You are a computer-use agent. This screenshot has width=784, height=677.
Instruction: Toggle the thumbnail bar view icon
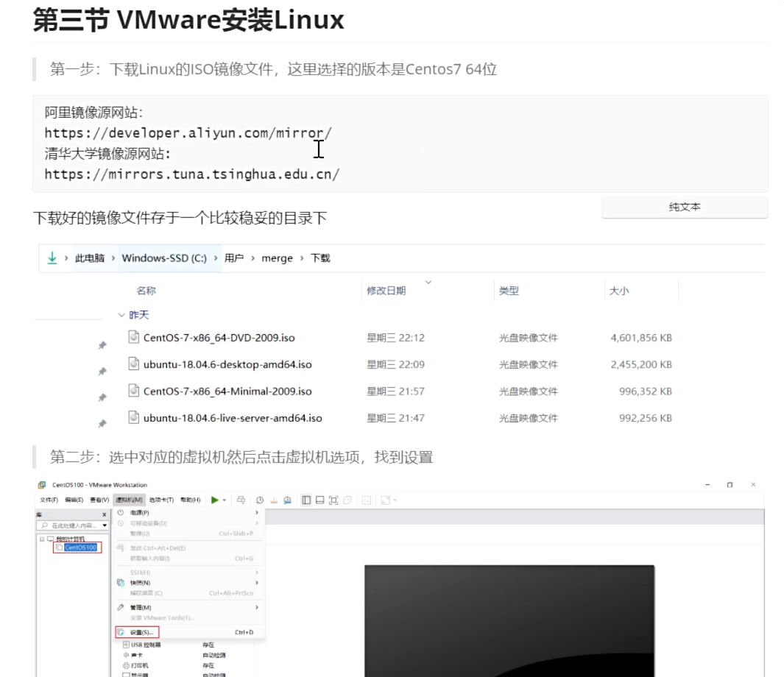point(320,500)
